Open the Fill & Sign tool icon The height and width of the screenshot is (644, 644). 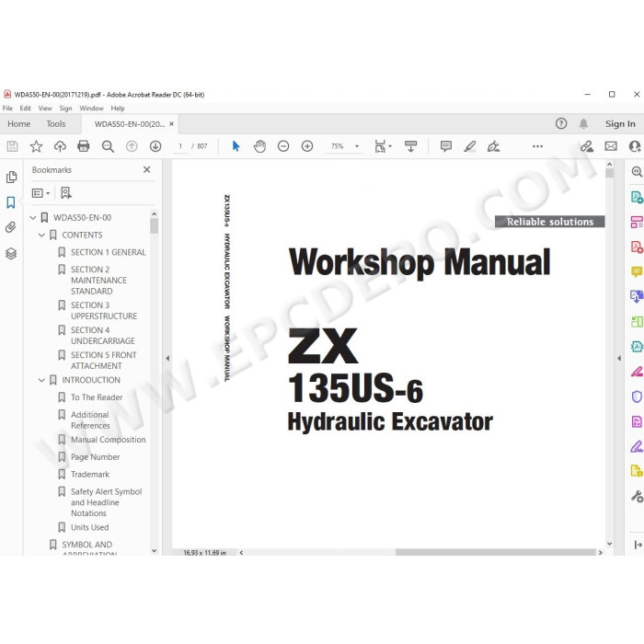637,447
